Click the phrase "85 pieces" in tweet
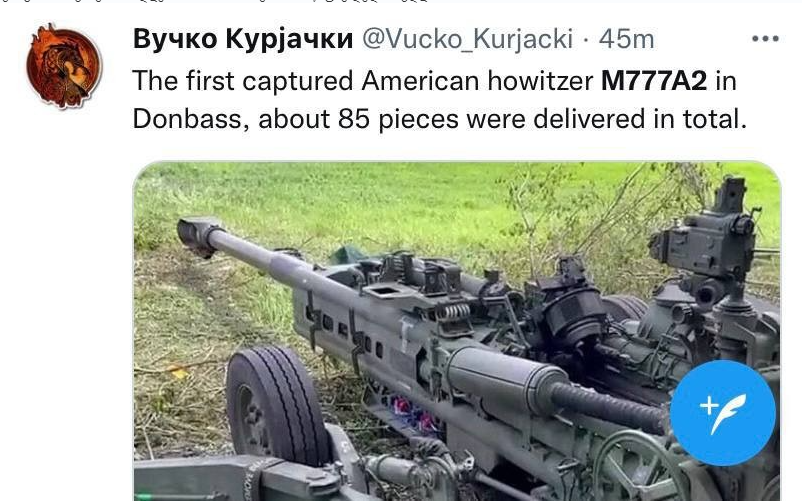The image size is (802, 501). click(x=398, y=120)
